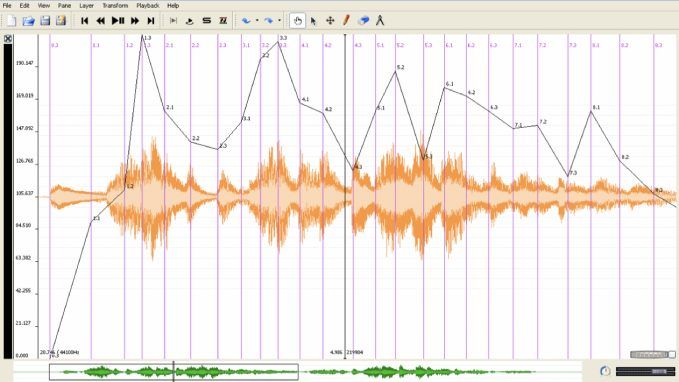Click the playhead line in the overview
This screenshot has width=679, height=382.
click(x=174, y=372)
